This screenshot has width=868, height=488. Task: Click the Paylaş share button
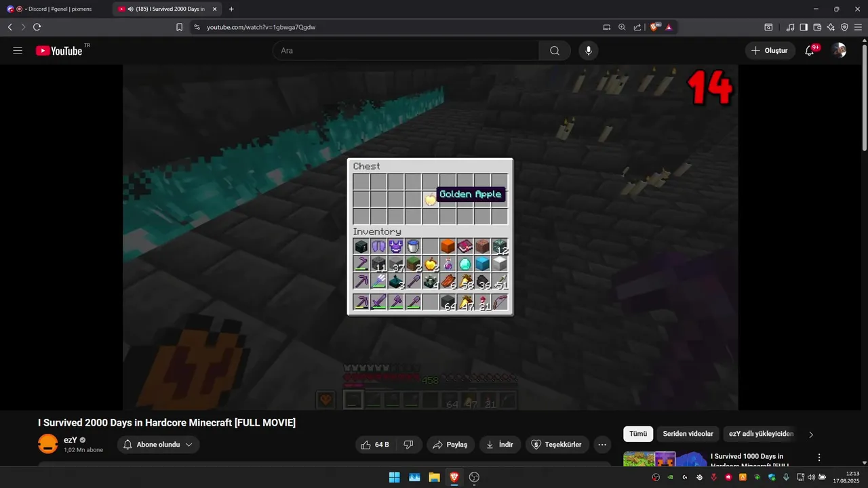pyautogui.click(x=450, y=445)
